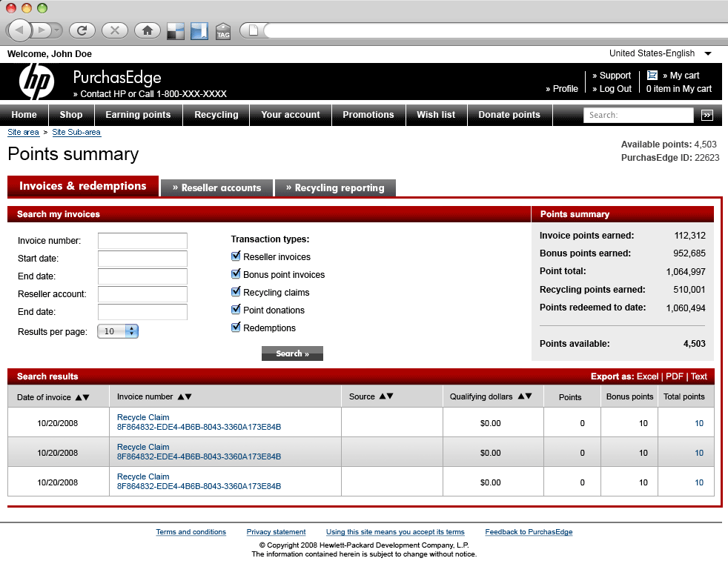The height and width of the screenshot is (578, 728).
Task: Open the Results per page dropdown
Action: (x=118, y=331)
